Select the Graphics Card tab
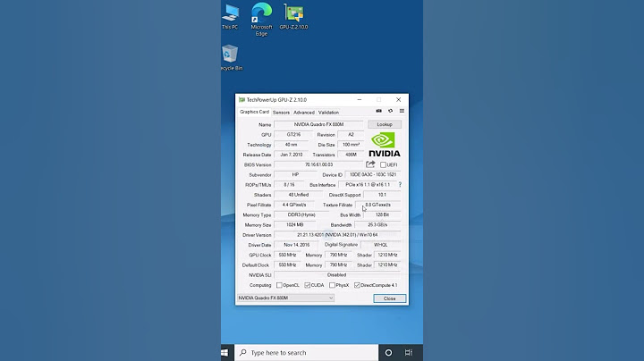 (x=254, y=112)
